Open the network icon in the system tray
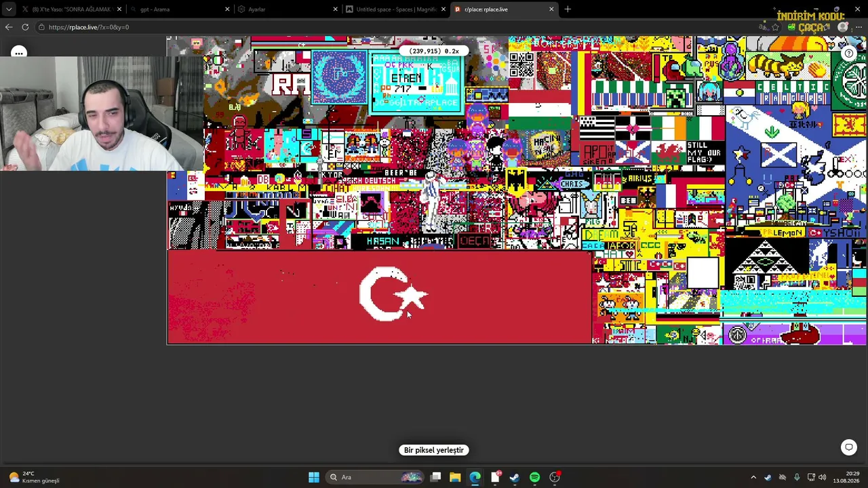The image size is (868, 488). pyautogui.click(x=810, y=477)
